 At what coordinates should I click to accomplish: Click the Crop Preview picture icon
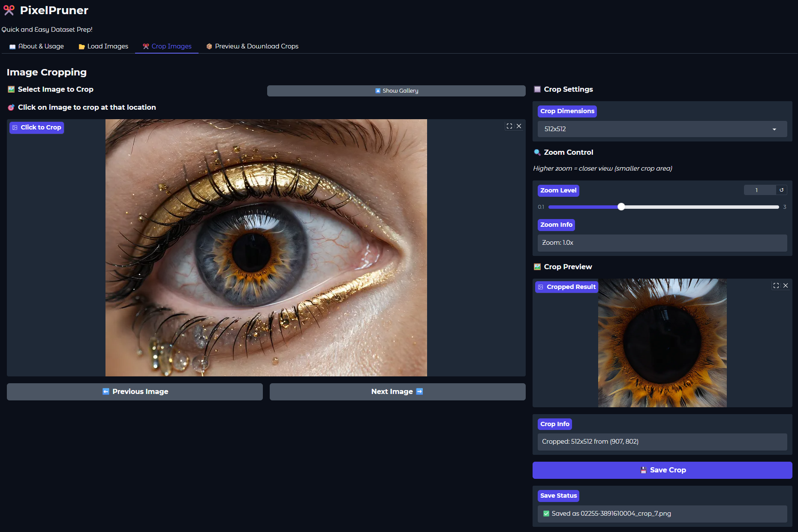pos(537,267)
